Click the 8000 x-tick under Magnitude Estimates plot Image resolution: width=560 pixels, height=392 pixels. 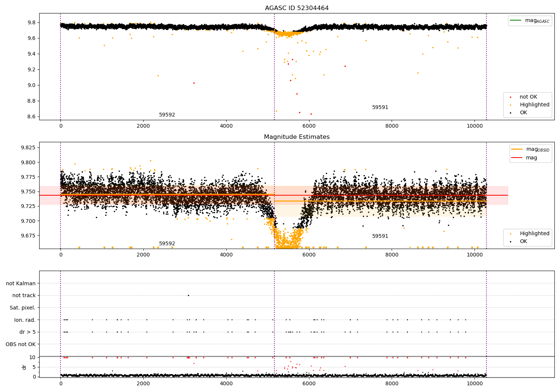(392, 255)
